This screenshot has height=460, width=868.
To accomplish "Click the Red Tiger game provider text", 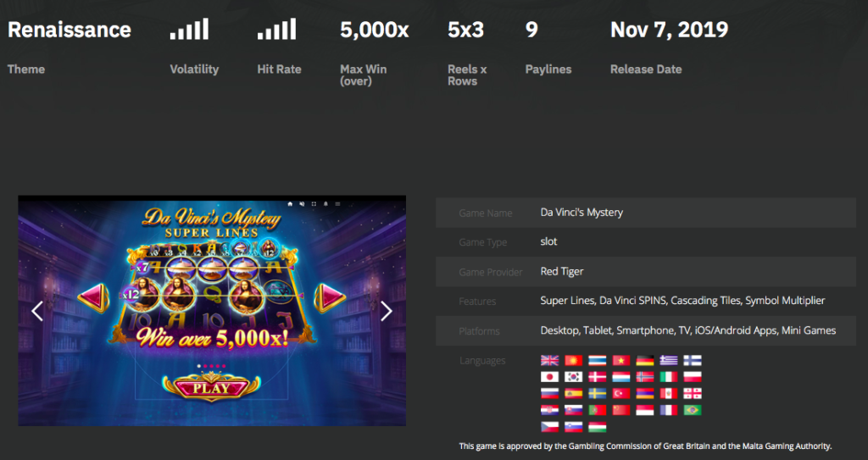I will 562,271.
